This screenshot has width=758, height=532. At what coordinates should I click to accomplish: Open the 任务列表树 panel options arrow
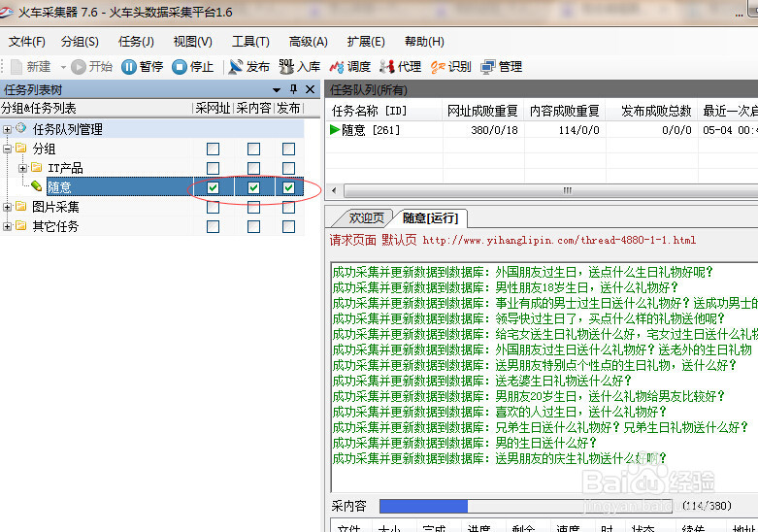coord(277,90)
